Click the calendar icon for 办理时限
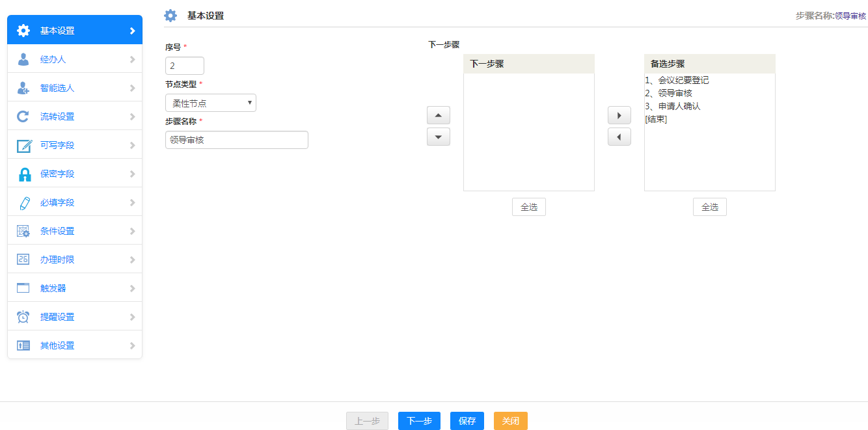868x430 pixels. tap(23, 260)
